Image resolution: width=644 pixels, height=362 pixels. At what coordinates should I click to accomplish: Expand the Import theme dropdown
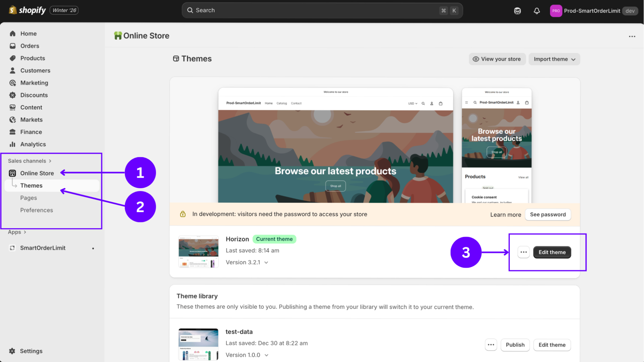(554, 59)
